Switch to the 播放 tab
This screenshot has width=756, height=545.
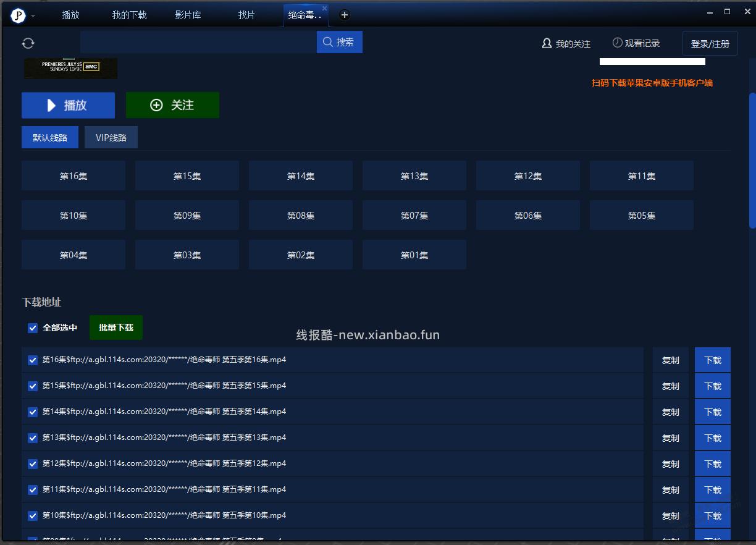(x=71, y=15)
